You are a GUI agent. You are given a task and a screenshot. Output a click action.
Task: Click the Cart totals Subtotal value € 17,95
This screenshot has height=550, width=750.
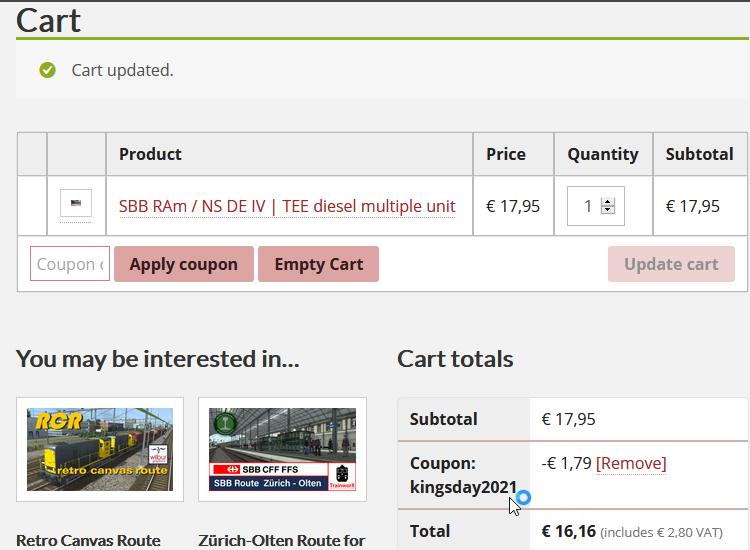point(568,419)
